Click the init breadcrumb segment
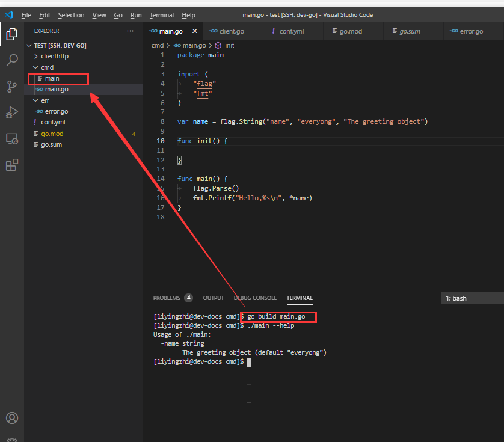Image resolution: width=504 pixels, height=442 pixels. [x=230, y=45]
